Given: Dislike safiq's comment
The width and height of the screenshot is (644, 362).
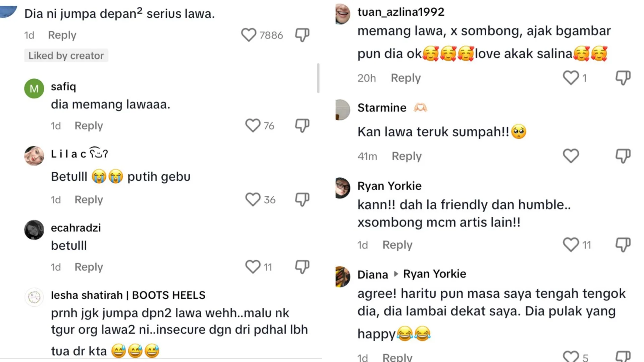Looking at the screenshot, I should point(302,126).
